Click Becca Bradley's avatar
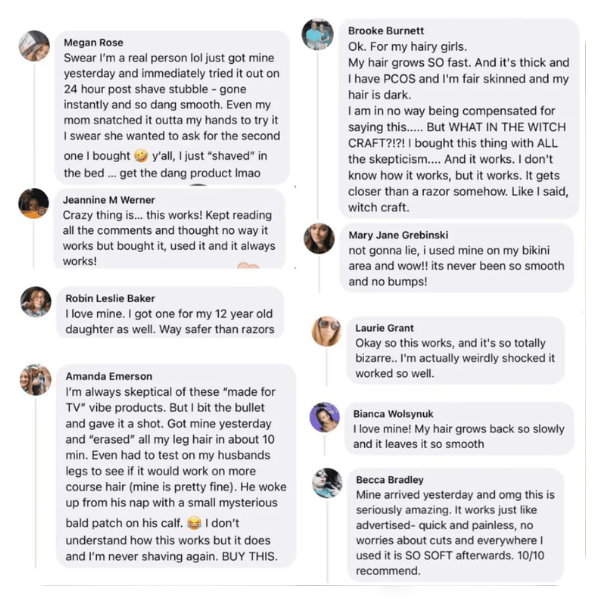Screen dimensions: 600x600 pyautogui.click(x=327, y=483)
